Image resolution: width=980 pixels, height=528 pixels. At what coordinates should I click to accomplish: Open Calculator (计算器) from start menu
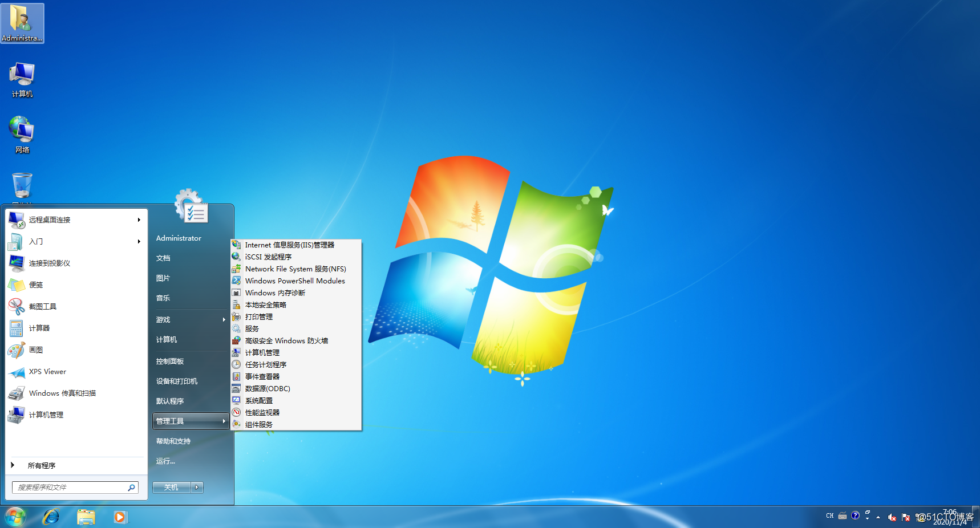coord(76,328)
